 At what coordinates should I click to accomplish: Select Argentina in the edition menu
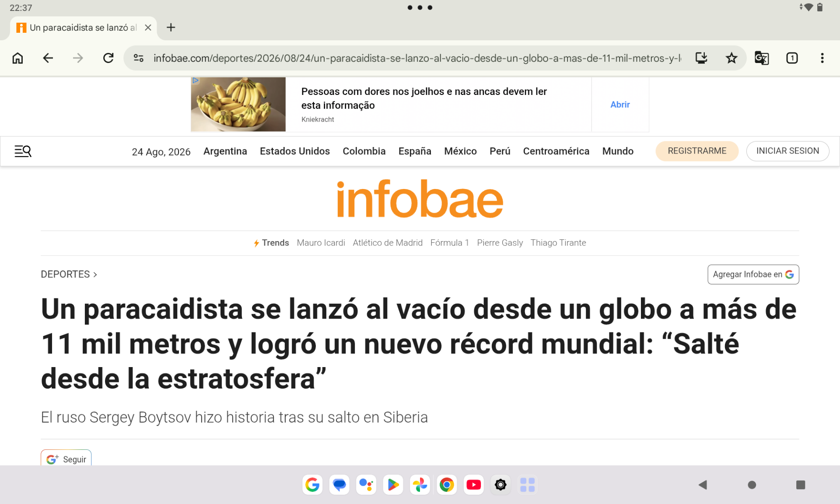(x=225, y=151)
